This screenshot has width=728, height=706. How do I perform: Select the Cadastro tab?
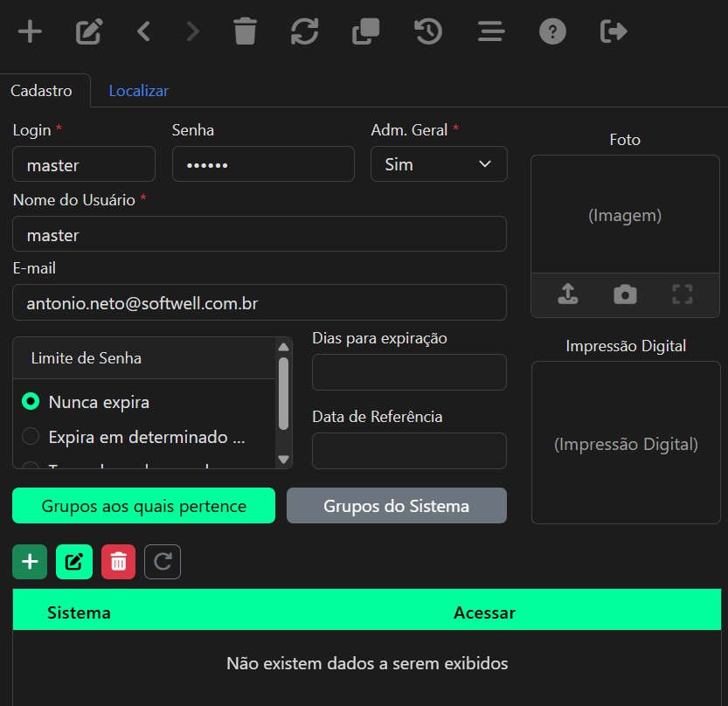(x=41, y=91)
